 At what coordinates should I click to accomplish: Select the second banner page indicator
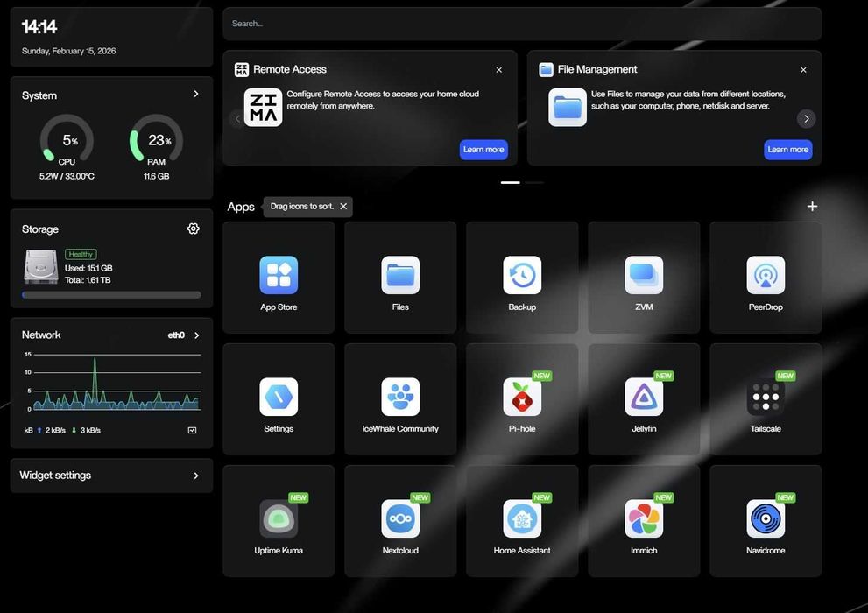tap(534, 182)
